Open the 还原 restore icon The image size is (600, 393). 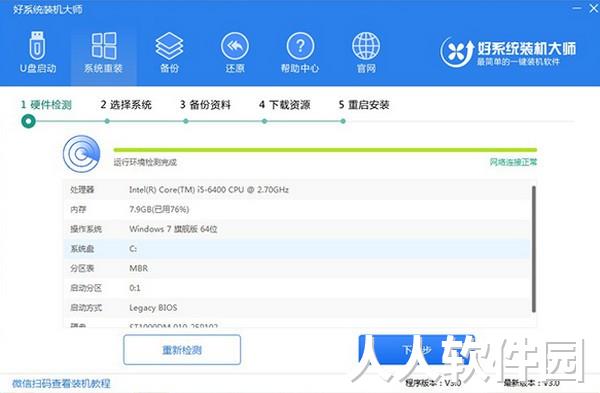(235, 52)
